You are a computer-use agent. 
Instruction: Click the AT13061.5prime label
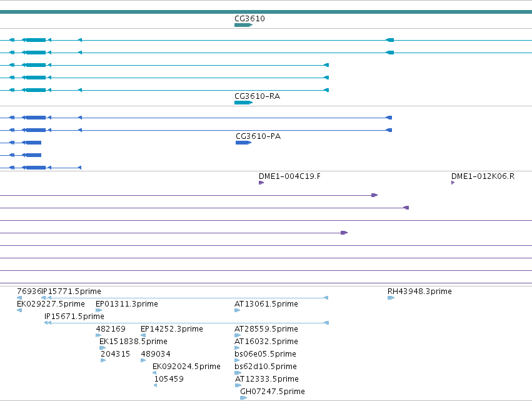(x=266, y=304)
